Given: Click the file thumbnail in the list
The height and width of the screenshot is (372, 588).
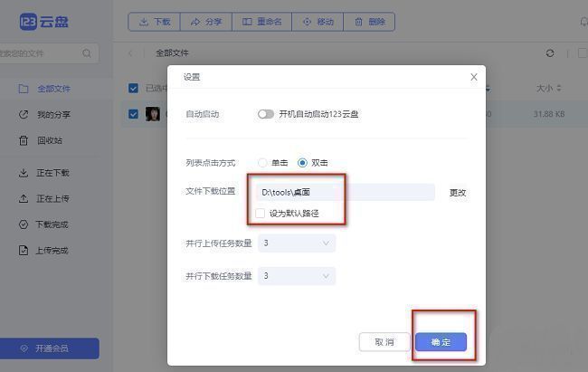Looking at the screenshot, I should (x=154, y=114).
